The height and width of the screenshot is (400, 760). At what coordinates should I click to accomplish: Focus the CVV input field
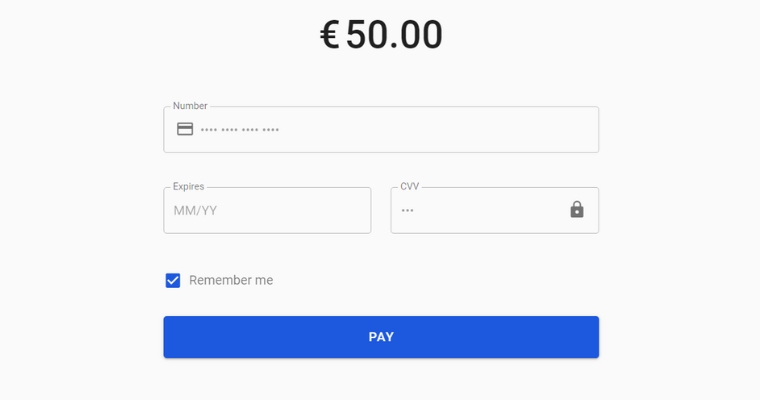(495, 210)
